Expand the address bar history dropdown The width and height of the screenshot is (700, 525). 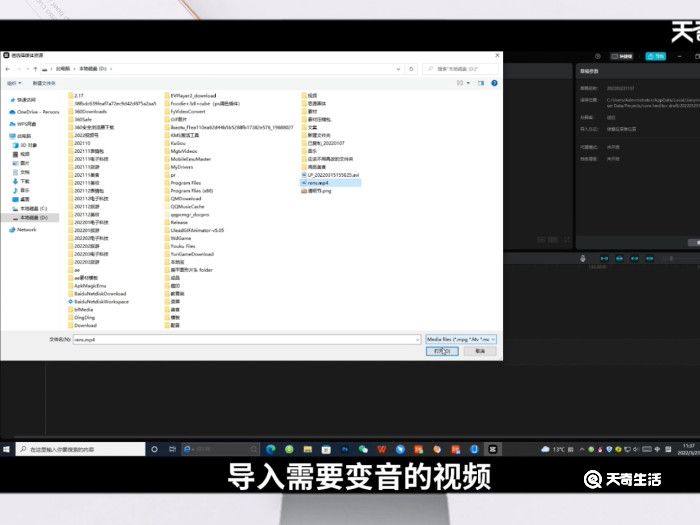[398, 69]
